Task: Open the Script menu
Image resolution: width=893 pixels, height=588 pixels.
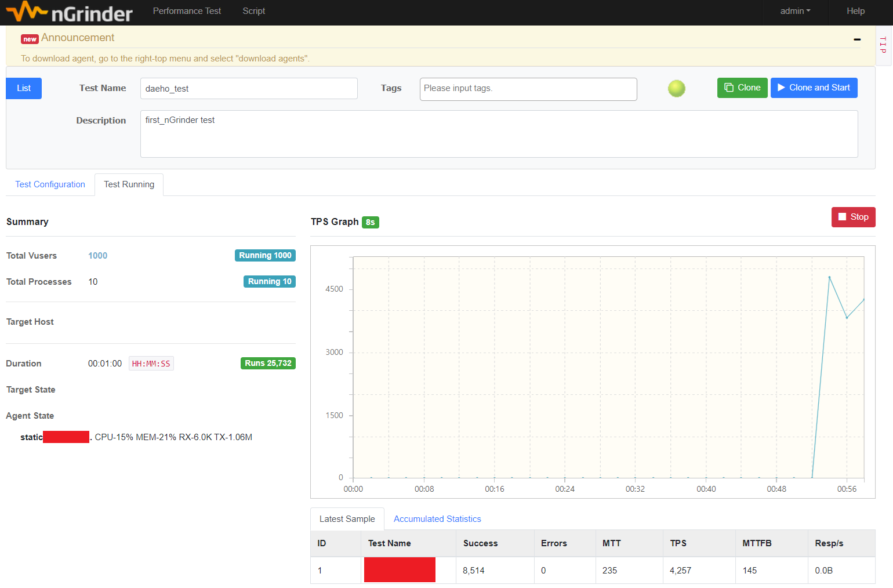Action: tap(254, 11)
